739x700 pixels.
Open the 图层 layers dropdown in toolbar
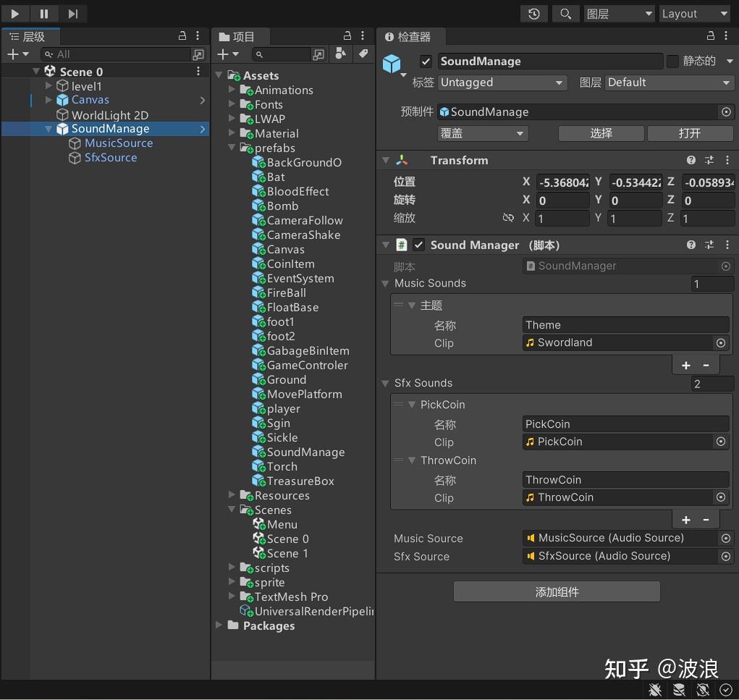pos(620,14)
